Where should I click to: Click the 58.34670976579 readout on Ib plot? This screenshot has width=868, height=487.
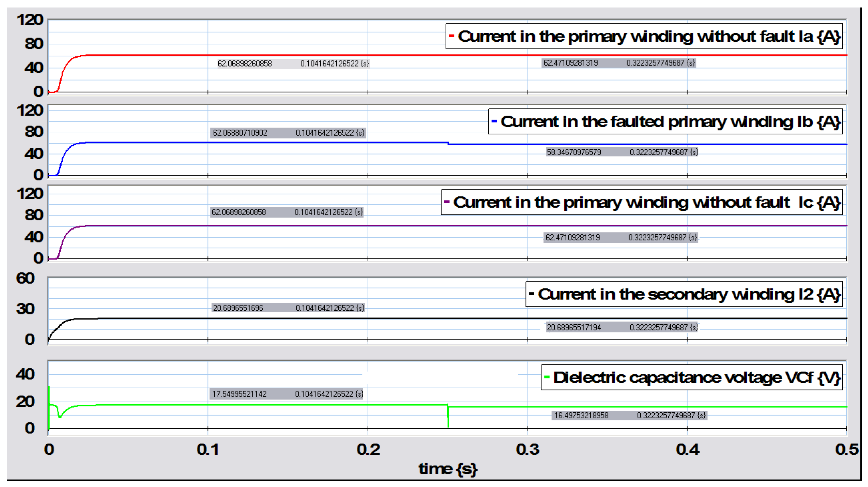click(573, 152)
